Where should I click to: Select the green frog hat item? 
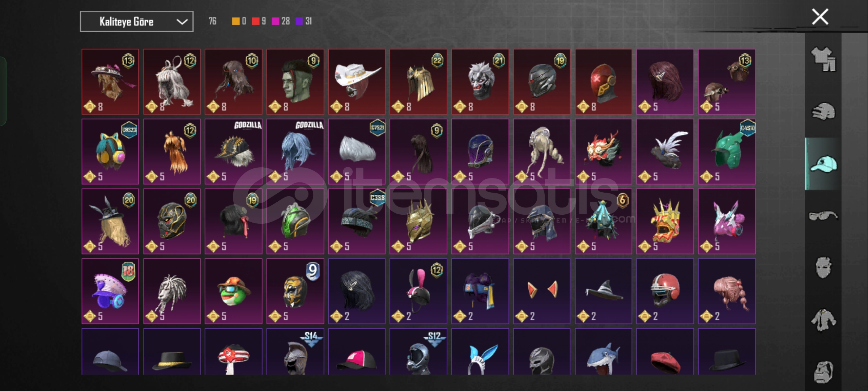234,291
